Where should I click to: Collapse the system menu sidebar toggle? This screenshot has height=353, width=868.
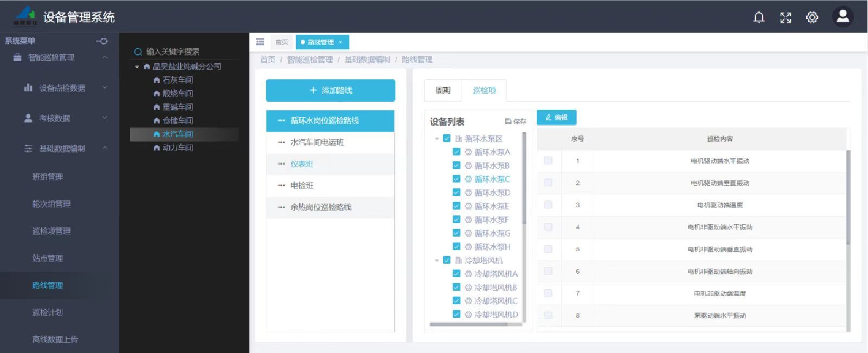(x=101, y=41)
